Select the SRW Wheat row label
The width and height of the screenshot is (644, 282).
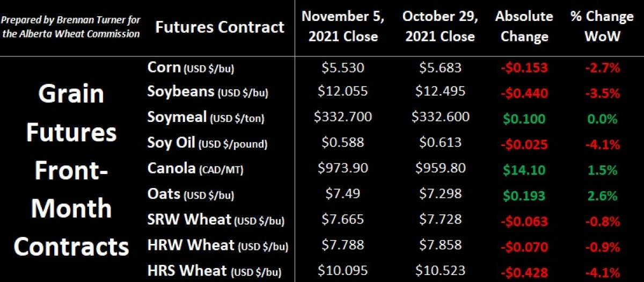pyautogui.click(x=216, y=220)
